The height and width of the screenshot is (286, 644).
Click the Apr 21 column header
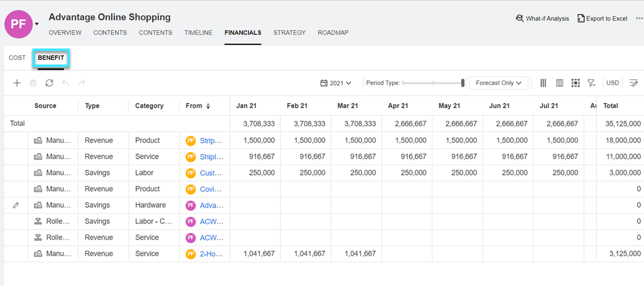click(x=398, y=106)
